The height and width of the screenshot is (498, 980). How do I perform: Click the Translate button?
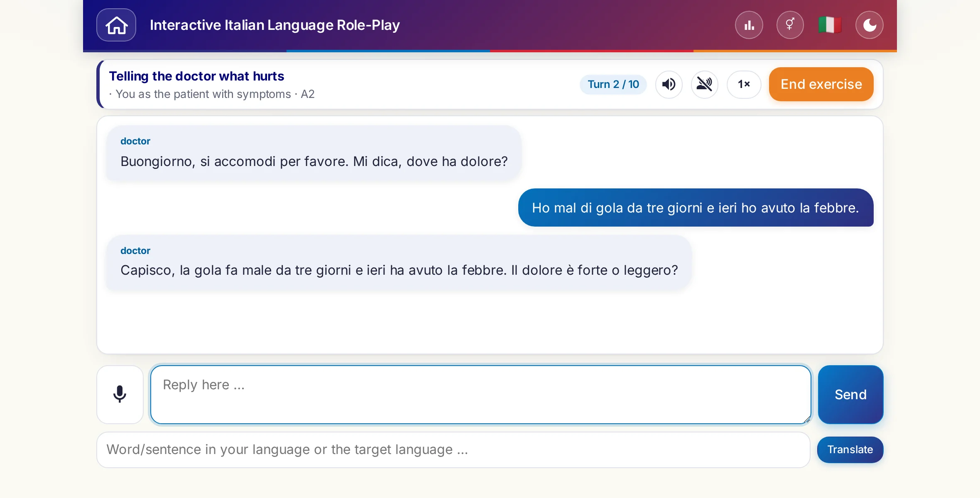click(850, 450)
